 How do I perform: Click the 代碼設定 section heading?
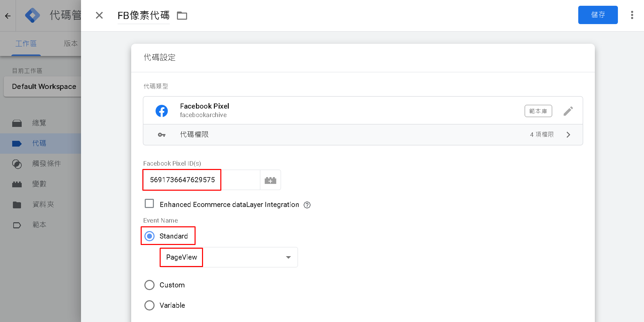[160, 58]
